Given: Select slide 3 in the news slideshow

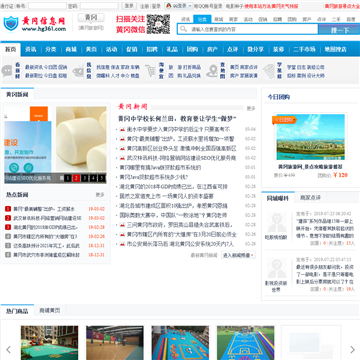Looking at the screenshot, I should [85, 178].
